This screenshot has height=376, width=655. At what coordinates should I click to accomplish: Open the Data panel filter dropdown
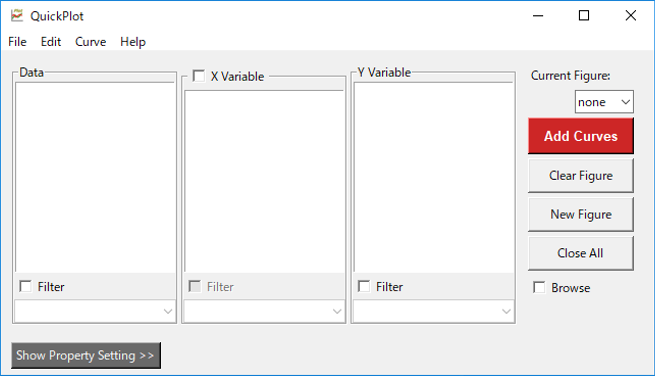94,311
